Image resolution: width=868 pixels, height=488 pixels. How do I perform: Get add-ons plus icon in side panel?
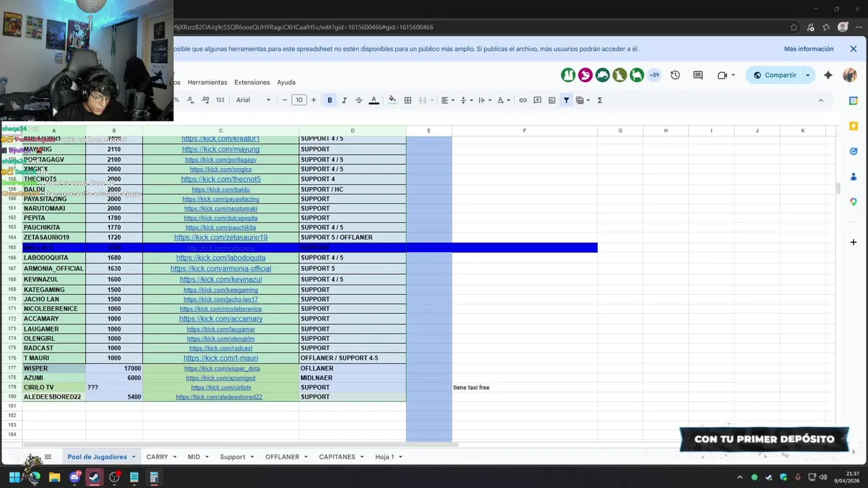click(x=853, y=242)
